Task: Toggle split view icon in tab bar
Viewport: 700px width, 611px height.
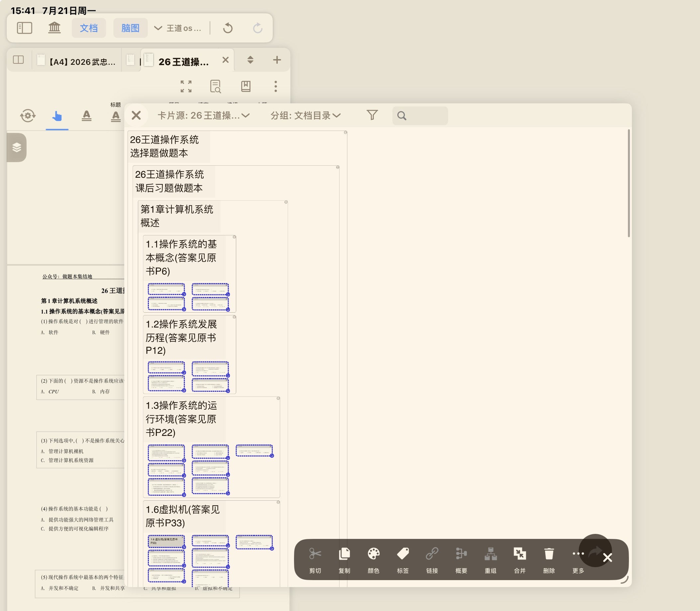Action: pos(18,60)
